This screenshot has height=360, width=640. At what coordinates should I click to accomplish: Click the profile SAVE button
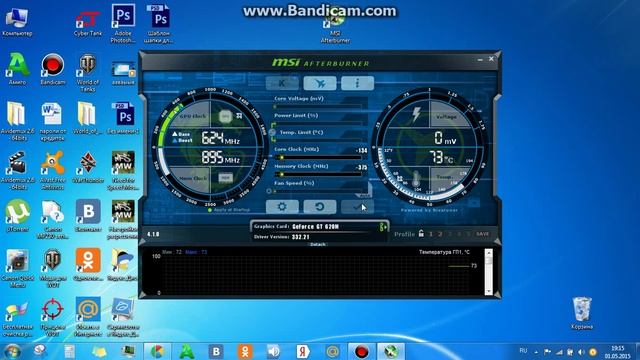tap(482, 234)
